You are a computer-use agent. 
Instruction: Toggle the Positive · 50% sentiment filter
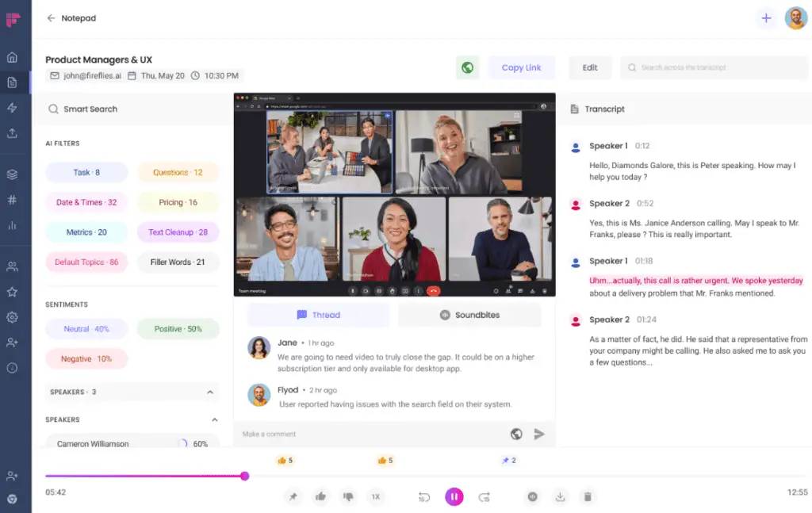coord(178,329)
